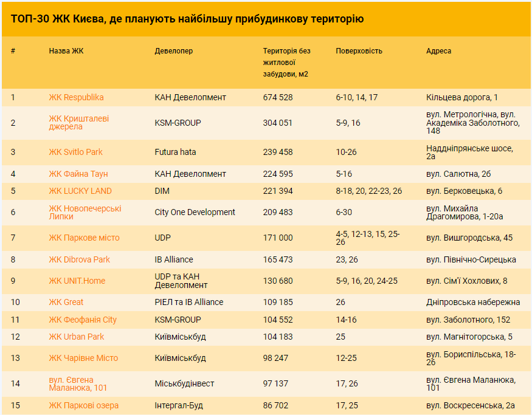Open ЖК Файна Таун page
The image size is (532, 415).
click(78, 174)
